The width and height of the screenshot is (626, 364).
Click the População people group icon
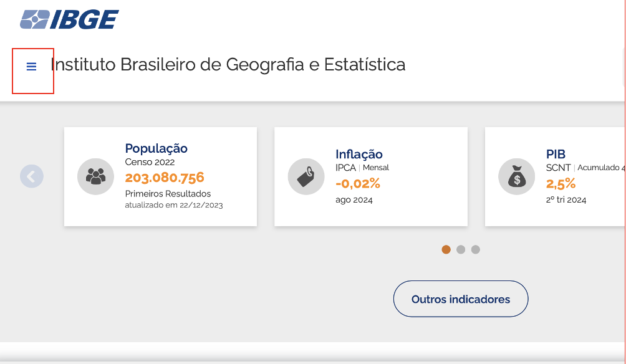[x=95, y=176]
